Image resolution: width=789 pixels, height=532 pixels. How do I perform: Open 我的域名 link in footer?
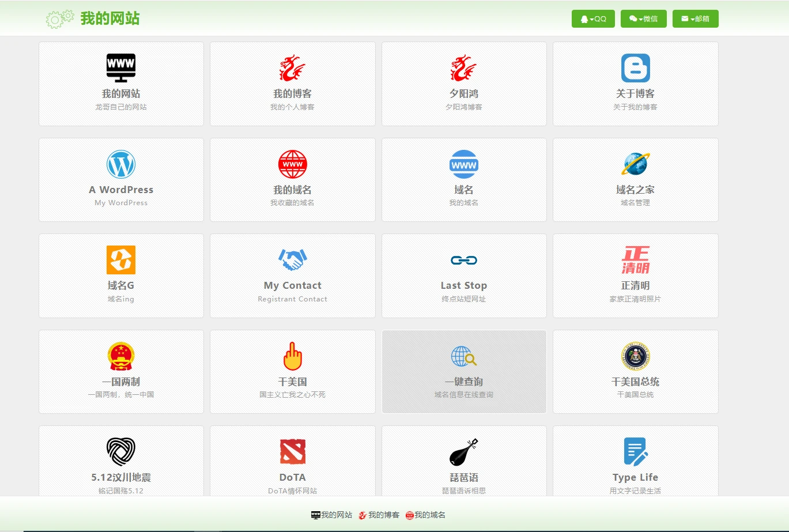click(x=426, y=515)
